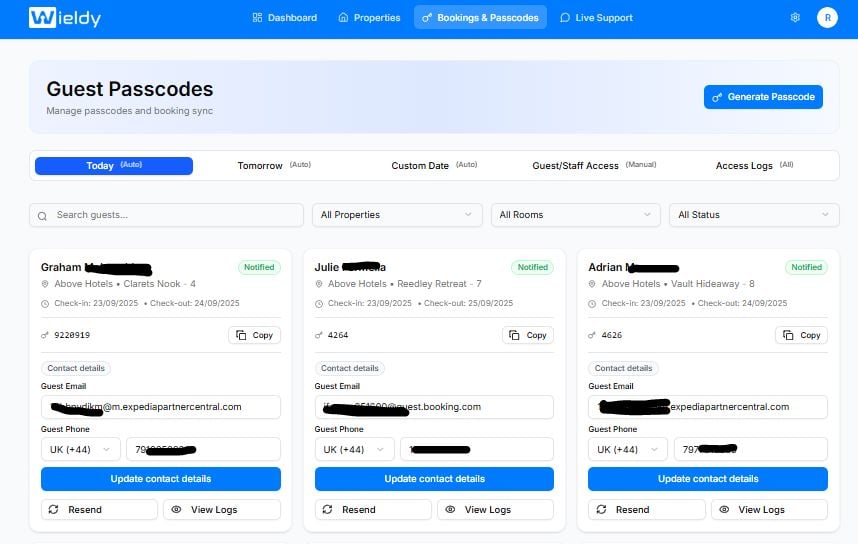The image size is (858, 544).
Task: Copy passcode 9220919 for Graham
Action: [254, 335]
